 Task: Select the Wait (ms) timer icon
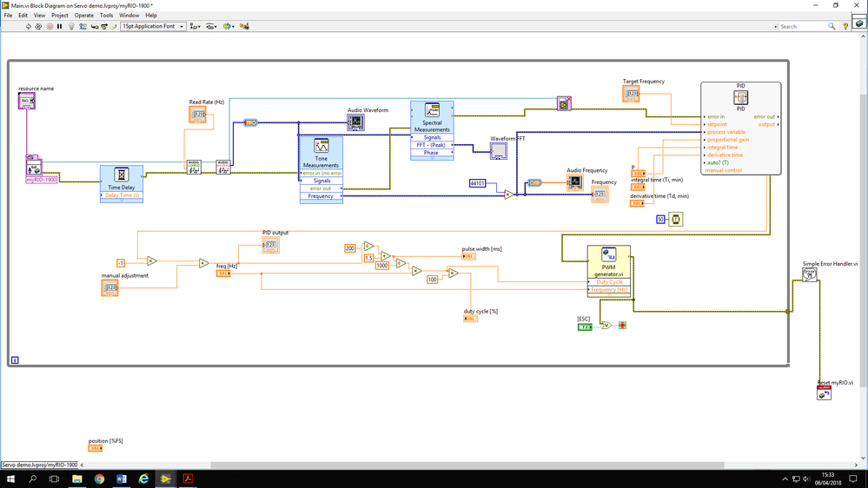(x=675, y=220)
